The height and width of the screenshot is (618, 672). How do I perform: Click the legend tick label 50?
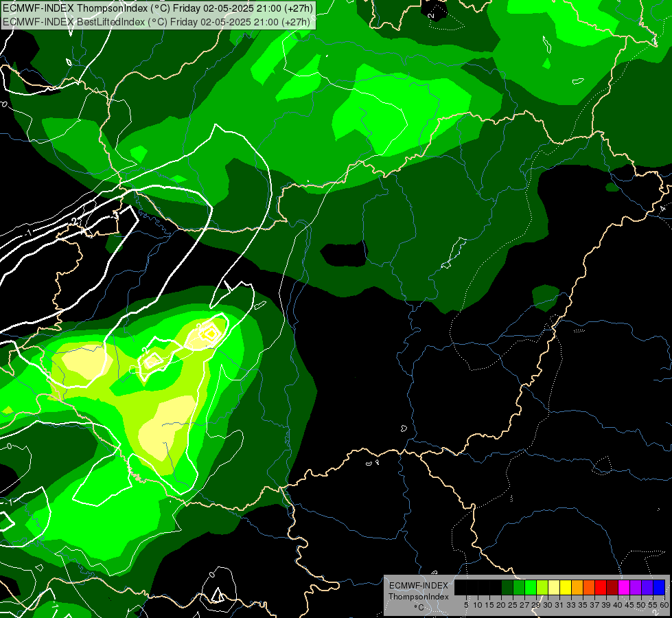click(641, 605)
